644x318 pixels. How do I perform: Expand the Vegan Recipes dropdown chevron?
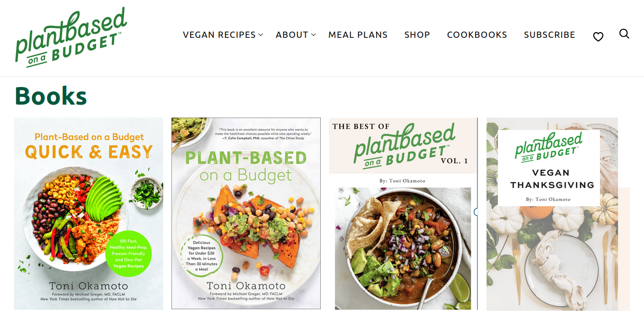pos(261,35)
